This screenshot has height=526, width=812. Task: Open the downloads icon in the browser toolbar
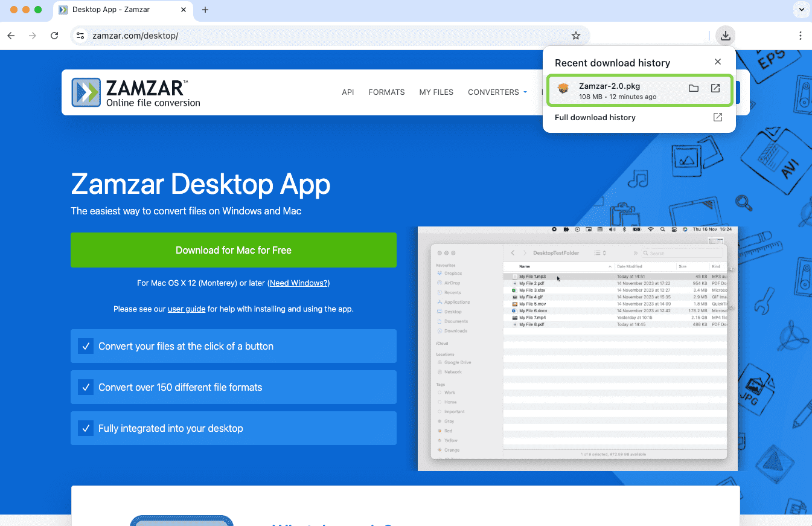coord(725,36)
